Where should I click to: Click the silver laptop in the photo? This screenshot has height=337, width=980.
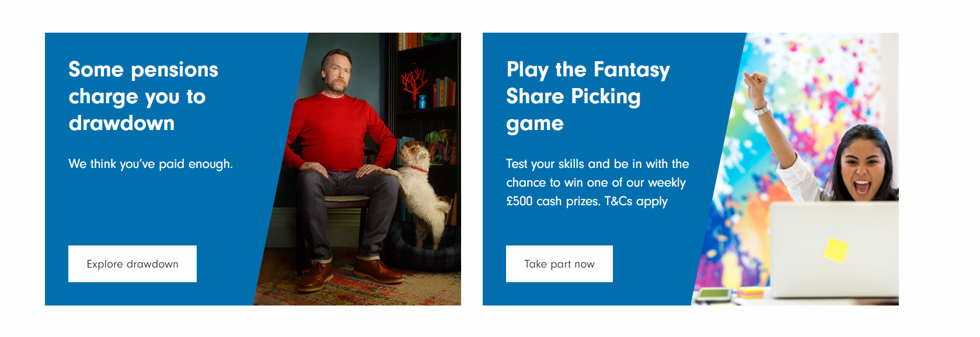[x=833, y=250]
